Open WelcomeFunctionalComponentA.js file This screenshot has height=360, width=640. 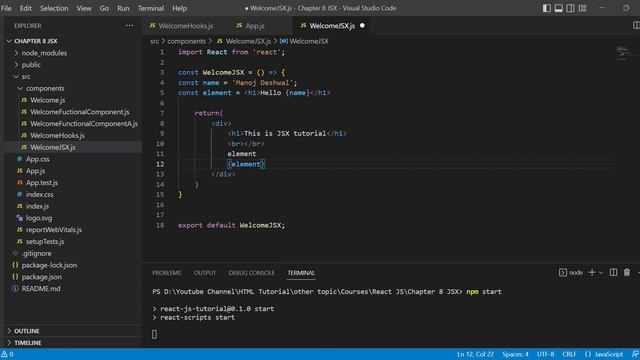[84, 124]
